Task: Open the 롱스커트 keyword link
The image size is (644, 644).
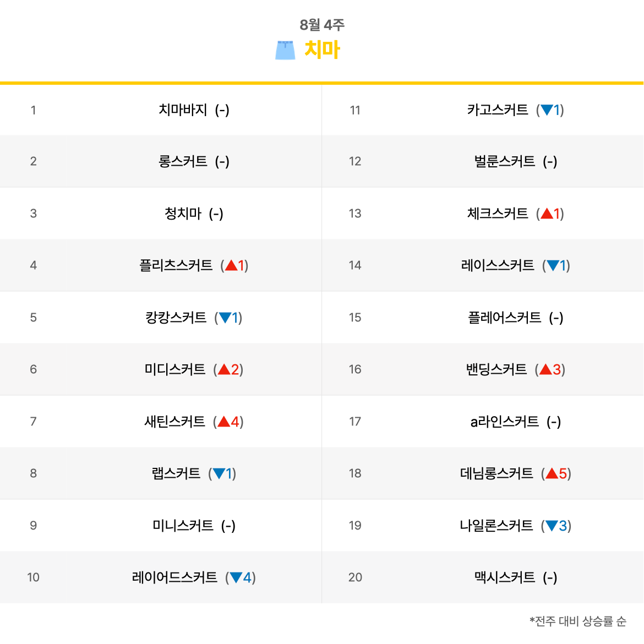Action: point(183,161)
